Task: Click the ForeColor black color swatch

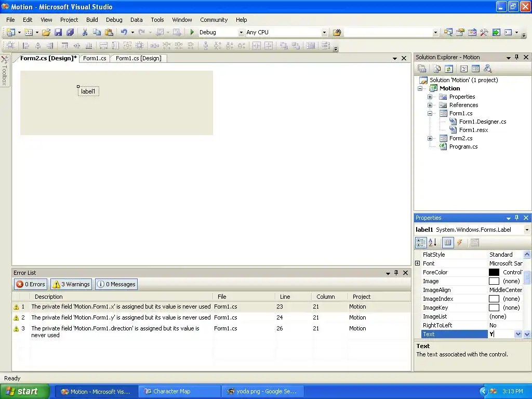Action: (x=494, y=272)
